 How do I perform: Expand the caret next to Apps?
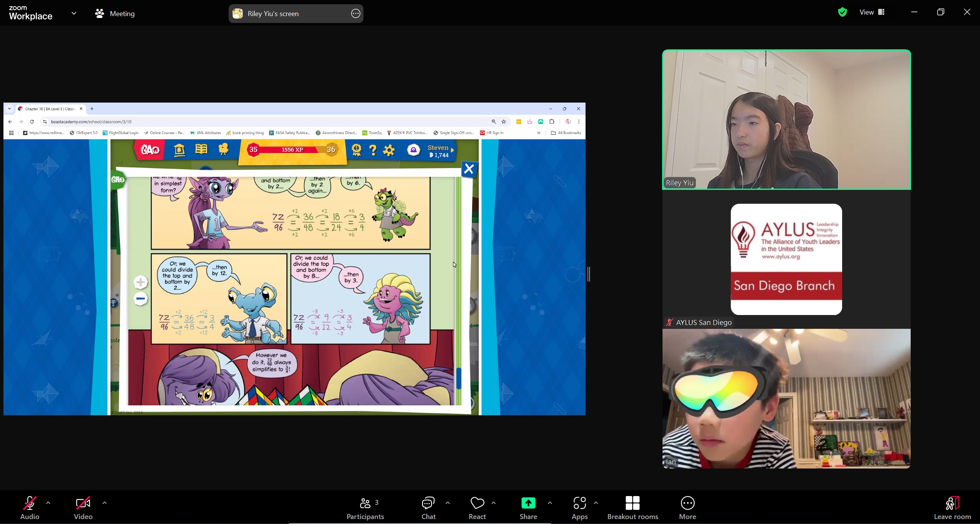[x=596, y=503]
